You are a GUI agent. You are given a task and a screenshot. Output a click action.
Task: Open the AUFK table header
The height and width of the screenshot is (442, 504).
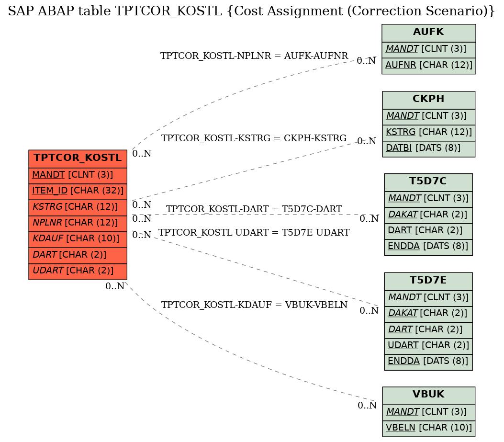(x=428, y=33)
